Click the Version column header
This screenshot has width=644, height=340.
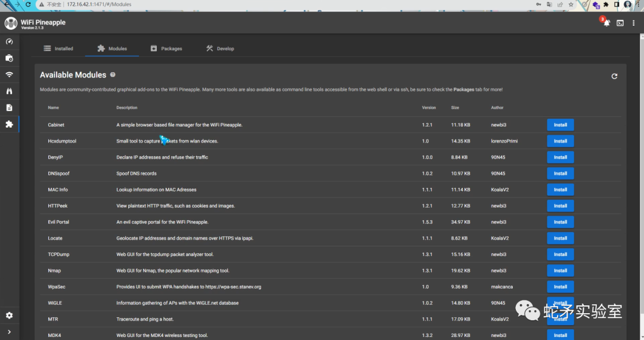(x=429, y=107)
